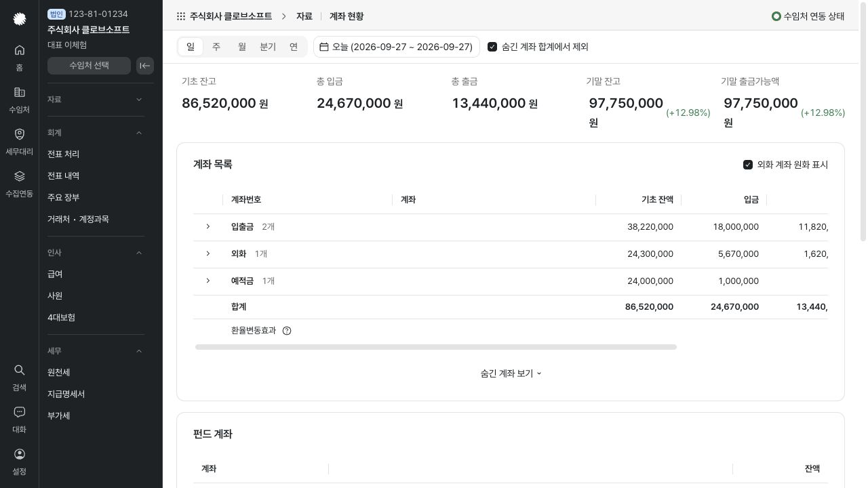Collapse the 인사 sidebar section
This screenshot has width=868, height=488.
(96, 253)
